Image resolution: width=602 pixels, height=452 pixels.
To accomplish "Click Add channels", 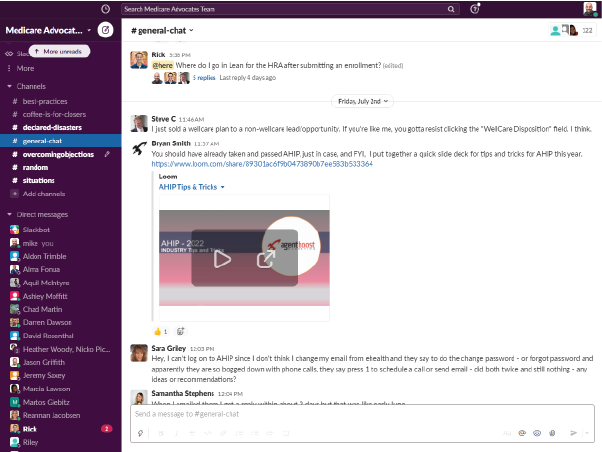I will (43, 194).
